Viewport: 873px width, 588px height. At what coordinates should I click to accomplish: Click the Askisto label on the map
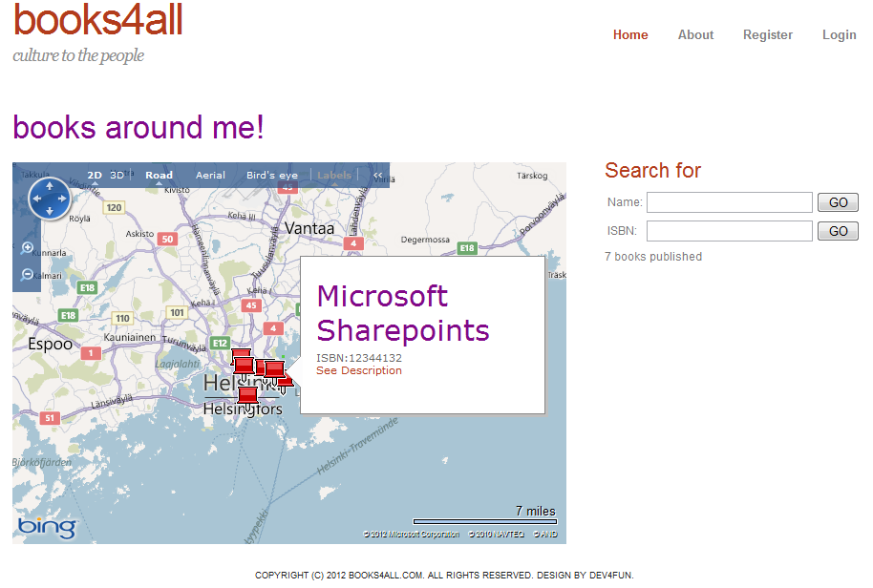pos(139,234)
